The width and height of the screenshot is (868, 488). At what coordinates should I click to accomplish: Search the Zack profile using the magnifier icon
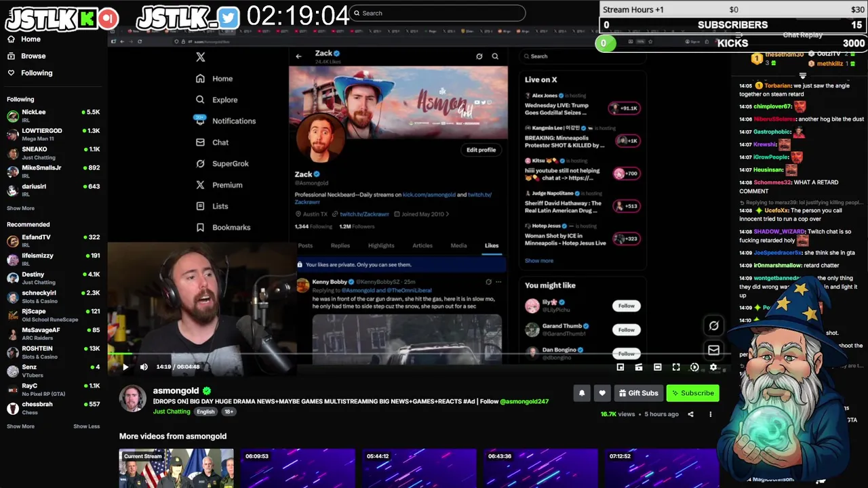coord(495,56)
